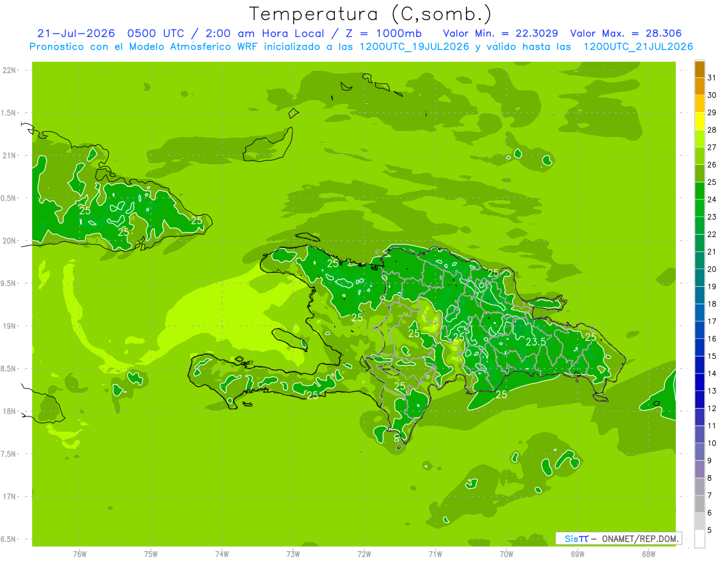Viewport: 728px width, 562px height.
Task: Click legend value "28"
Action: 712,130
